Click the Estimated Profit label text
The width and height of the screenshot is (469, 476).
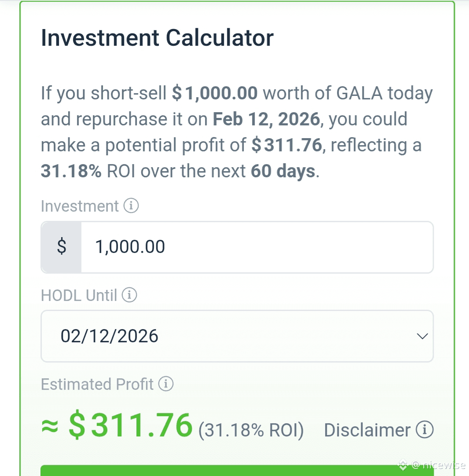[97, 384]
